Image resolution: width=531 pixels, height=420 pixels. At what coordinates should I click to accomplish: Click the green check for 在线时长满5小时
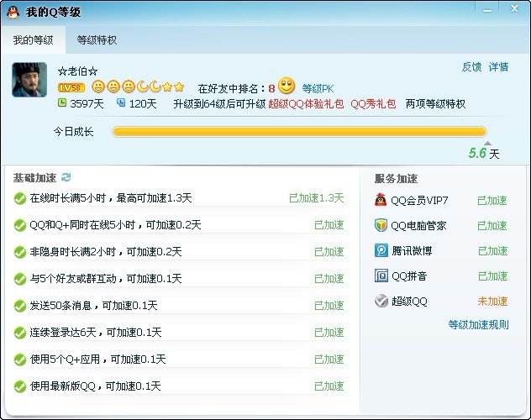pyautogui.click(x=20, y=198)
